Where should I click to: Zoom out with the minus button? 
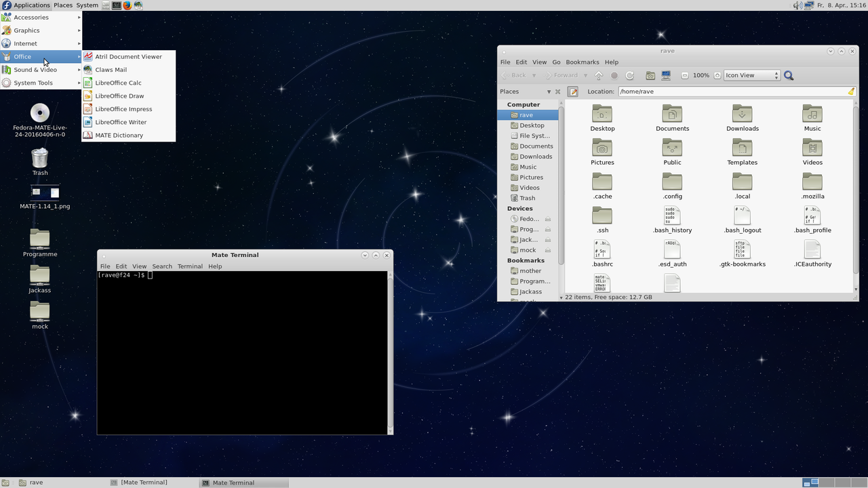click(685, 76)
